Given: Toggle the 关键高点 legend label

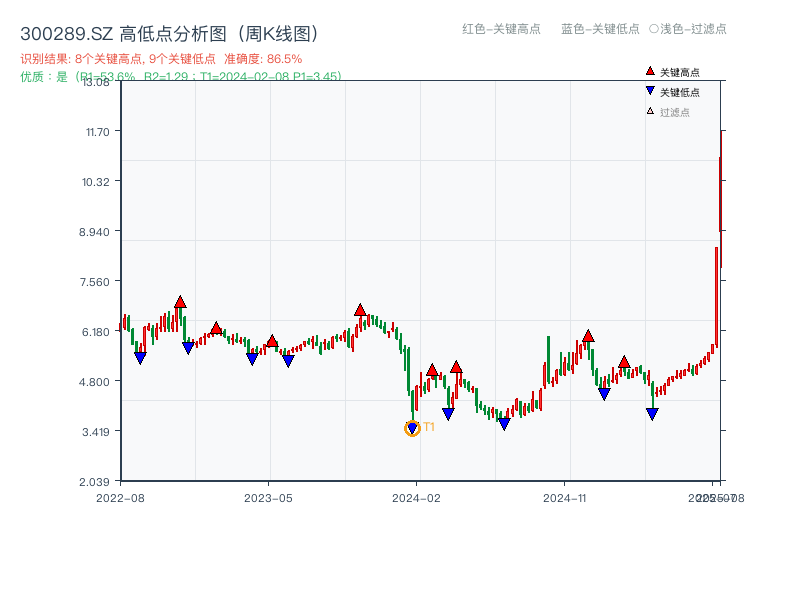Looking at the screenshot, I should [680, 72].
